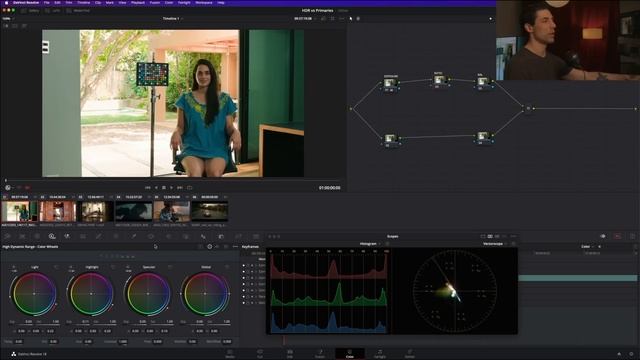Toggle the LUTs panel

point(53,11)
